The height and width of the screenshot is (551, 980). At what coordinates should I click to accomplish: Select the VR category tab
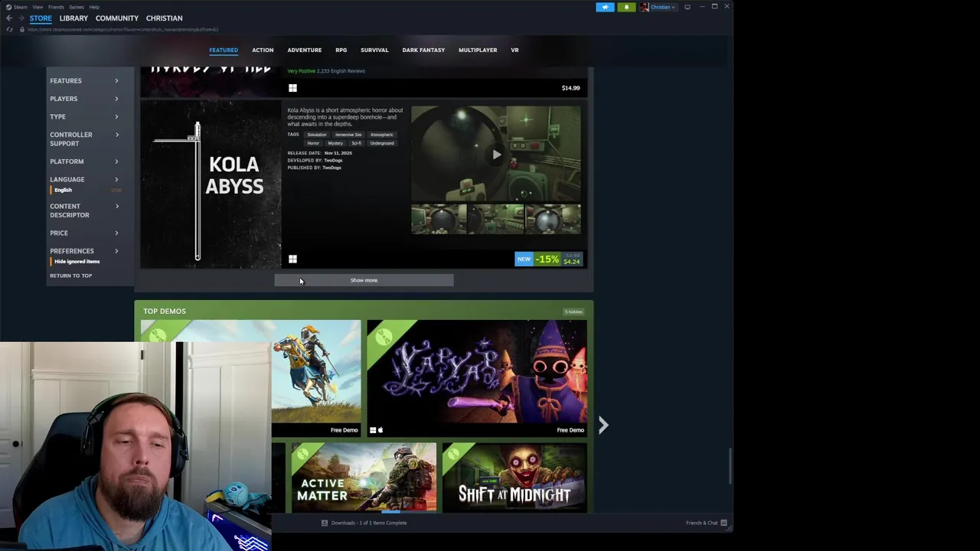point(514,50)
